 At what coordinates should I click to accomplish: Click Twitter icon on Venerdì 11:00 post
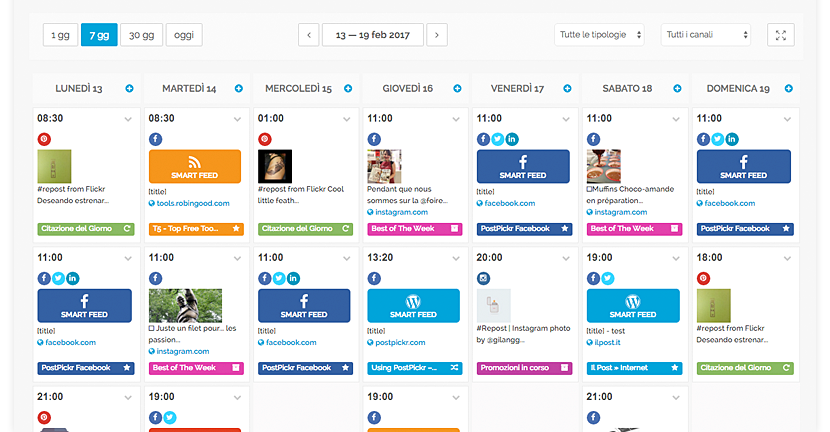[498, 139]
